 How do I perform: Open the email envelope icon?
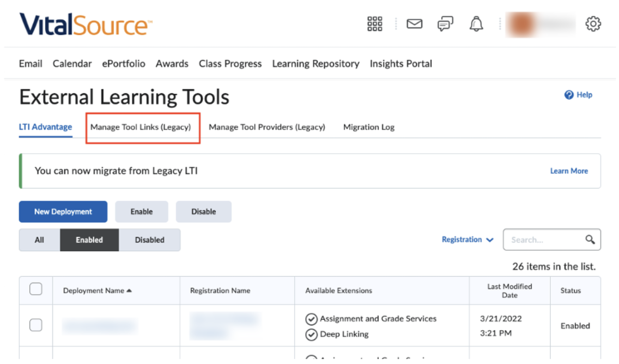(x=414, y=23)
